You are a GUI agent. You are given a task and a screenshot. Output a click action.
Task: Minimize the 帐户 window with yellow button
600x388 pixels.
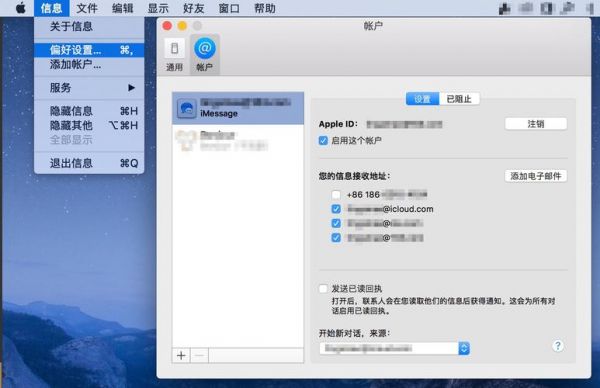(182, 26)
